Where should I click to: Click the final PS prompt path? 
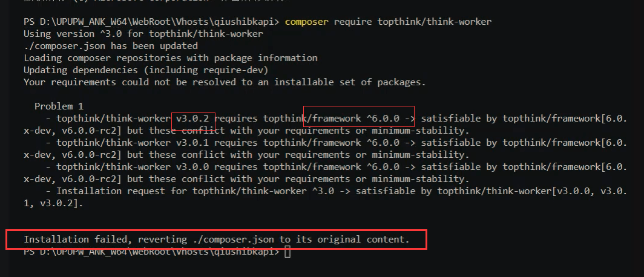(151, 252)
